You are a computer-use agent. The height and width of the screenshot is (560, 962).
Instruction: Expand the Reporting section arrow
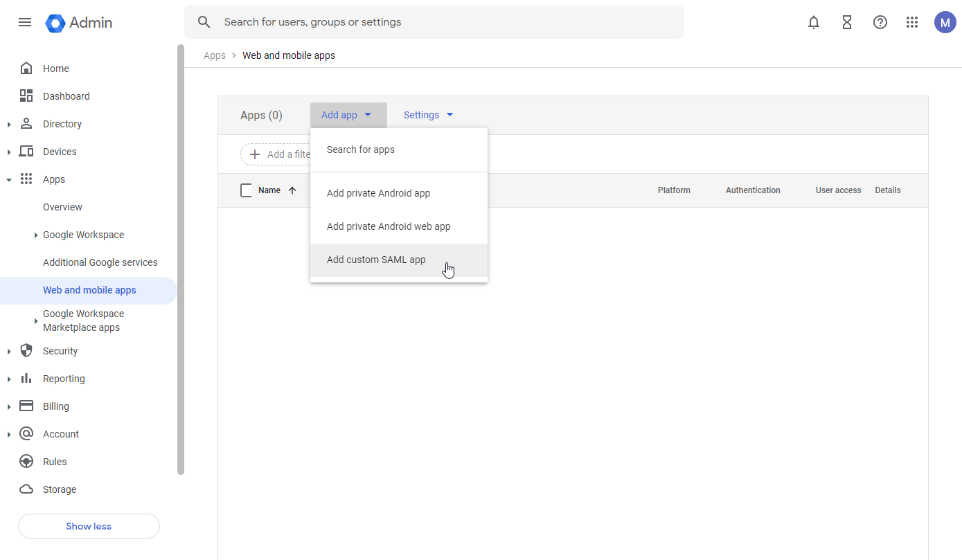[9, 379]
